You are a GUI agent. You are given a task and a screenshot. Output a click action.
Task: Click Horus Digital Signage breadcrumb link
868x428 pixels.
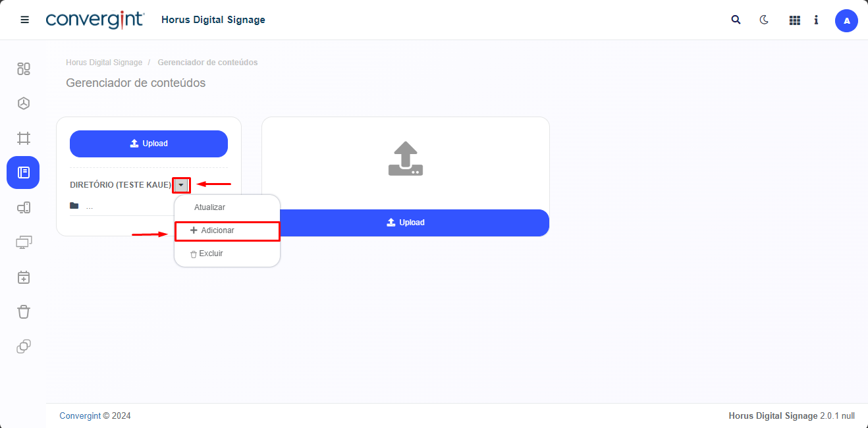click(x=104, y=63)
